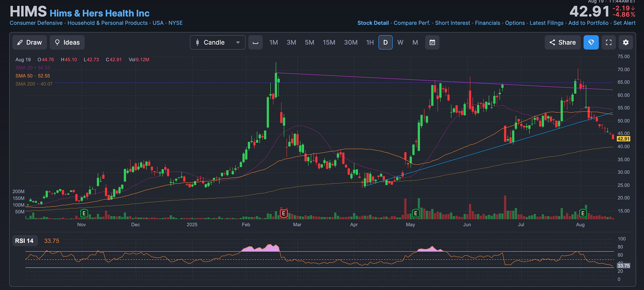Click the 75.00 price axis label
The image size is (644, 290).
pyautogui.click(x=624, y=56)
